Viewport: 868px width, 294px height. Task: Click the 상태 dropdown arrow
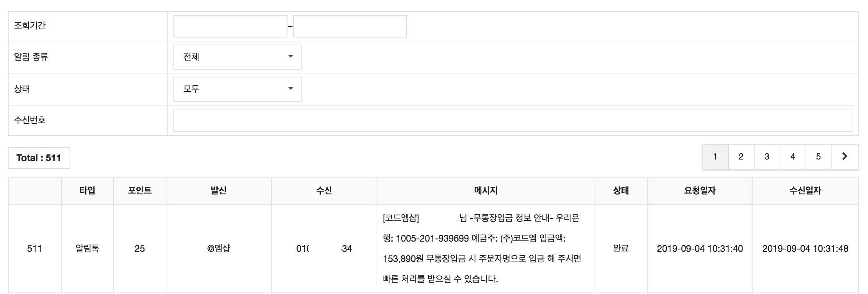coord(291,89)
